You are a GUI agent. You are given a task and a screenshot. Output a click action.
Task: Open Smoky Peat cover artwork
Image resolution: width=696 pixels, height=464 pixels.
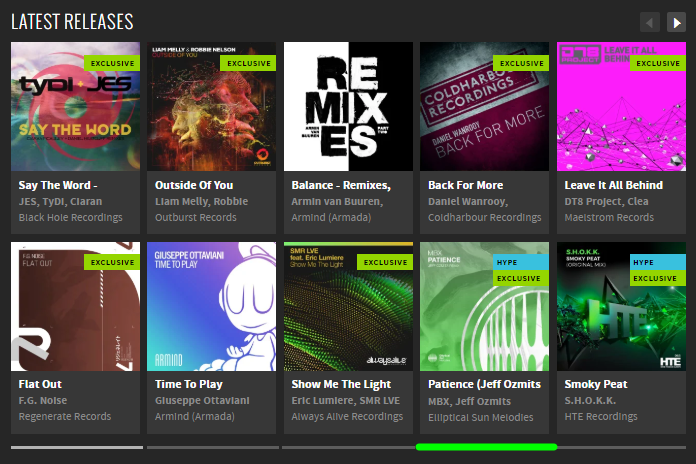[621, 306]
